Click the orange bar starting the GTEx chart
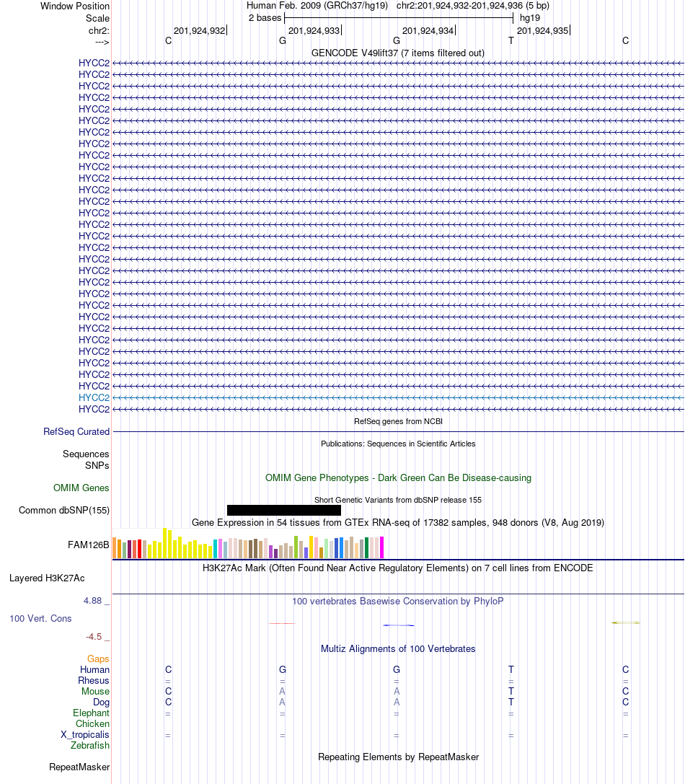The height and width of the screenshot is (784, 685). [115, 548]
